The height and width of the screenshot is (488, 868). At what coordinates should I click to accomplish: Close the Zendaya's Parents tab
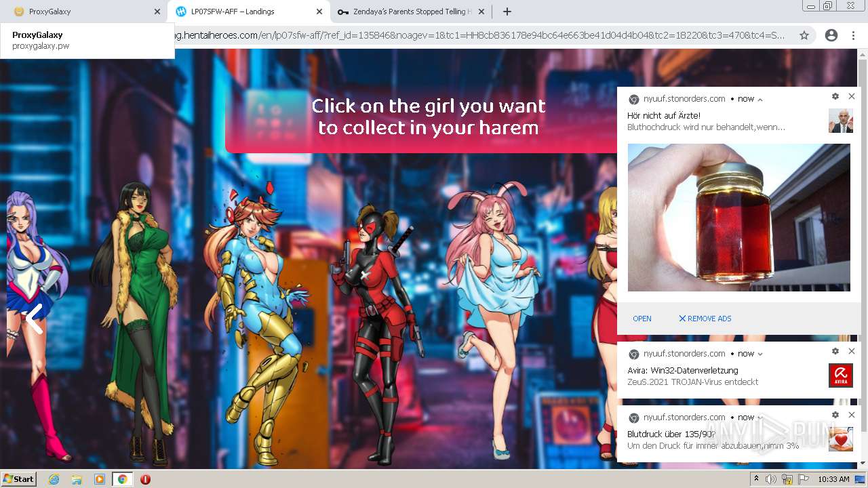481,12
